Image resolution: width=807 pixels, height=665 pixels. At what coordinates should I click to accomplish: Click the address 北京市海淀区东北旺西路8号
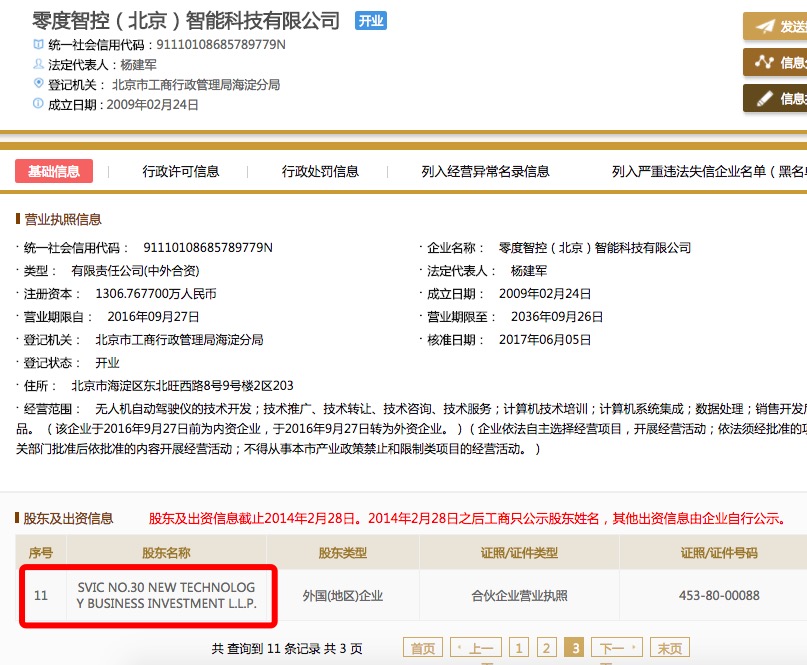(182, 386)
